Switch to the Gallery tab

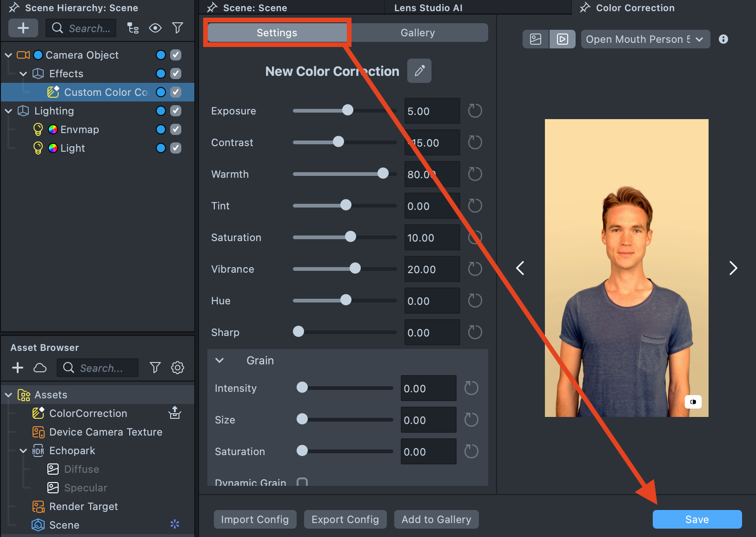click(418, 33)
